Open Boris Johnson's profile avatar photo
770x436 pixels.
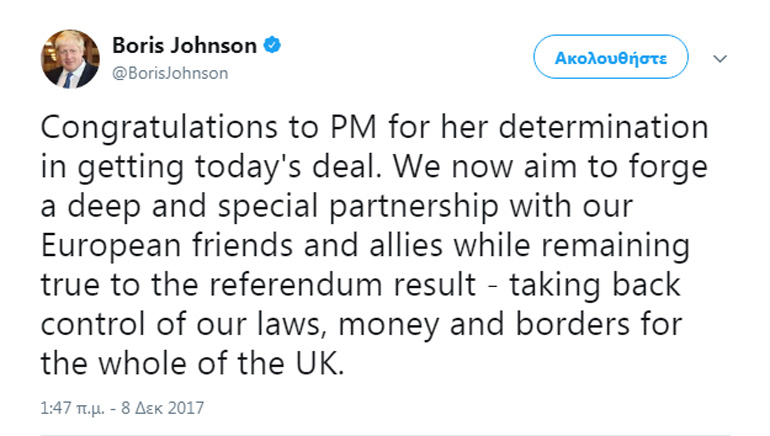[70, 58]
